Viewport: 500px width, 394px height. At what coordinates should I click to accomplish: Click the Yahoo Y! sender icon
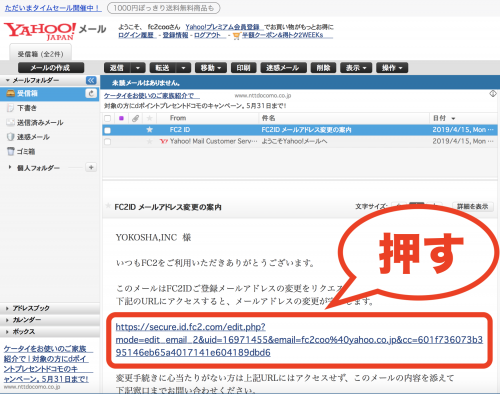point(163,141)
